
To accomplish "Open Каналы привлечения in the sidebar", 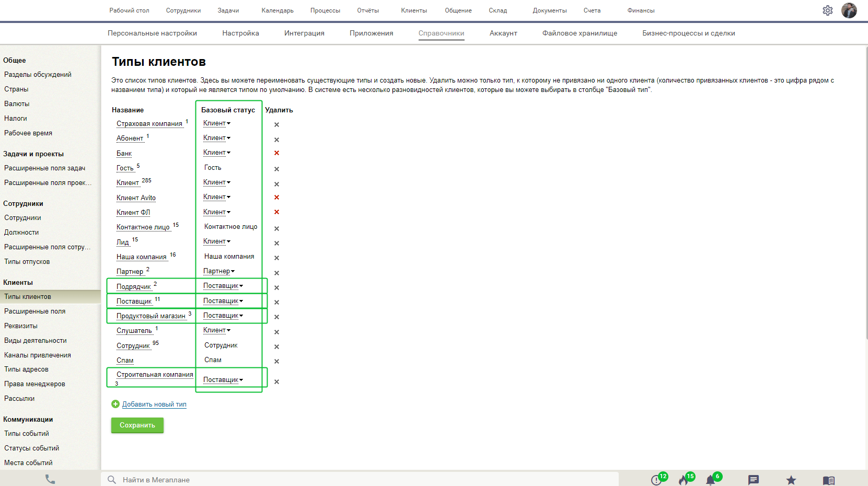I will (x=38, y=355).
